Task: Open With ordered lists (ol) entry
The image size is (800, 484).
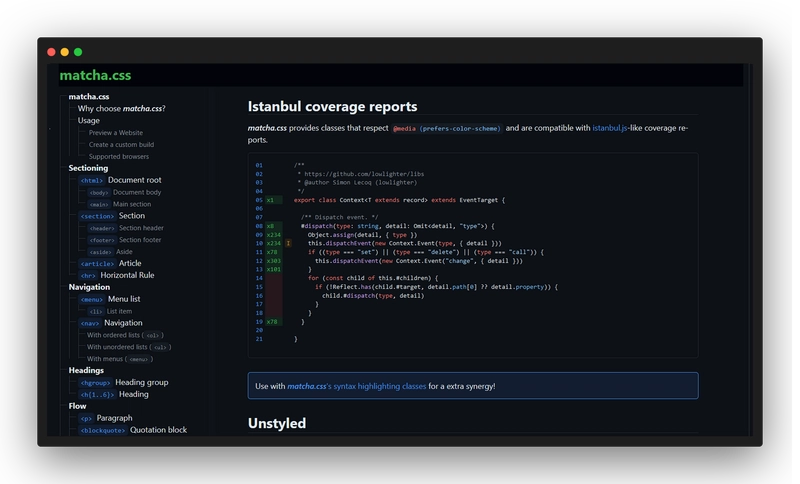Action: [126, 335]
